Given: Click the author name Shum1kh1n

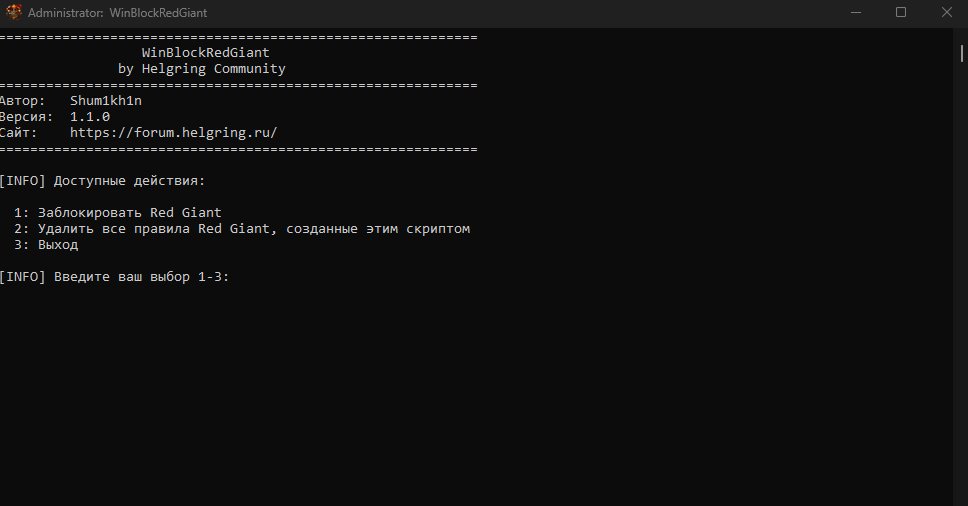Looking at the screenshot, I should (x=106, y=101).
